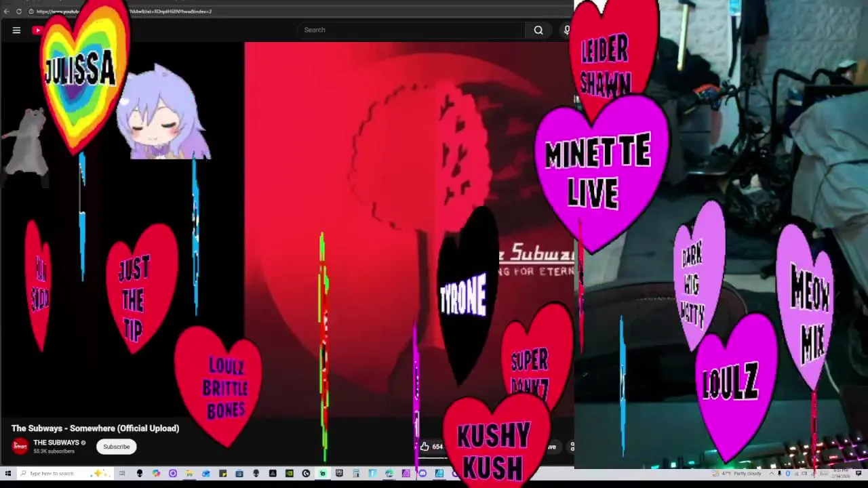The width and height of the screenshot is (868, 488).
Task: Open Microsoft Edge from the taskbar
Action: pyautogui.click(x=389, y=473)
